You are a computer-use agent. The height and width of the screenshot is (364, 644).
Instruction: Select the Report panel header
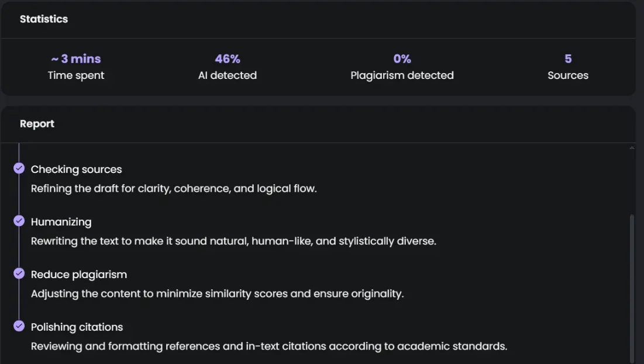[37, 124]
